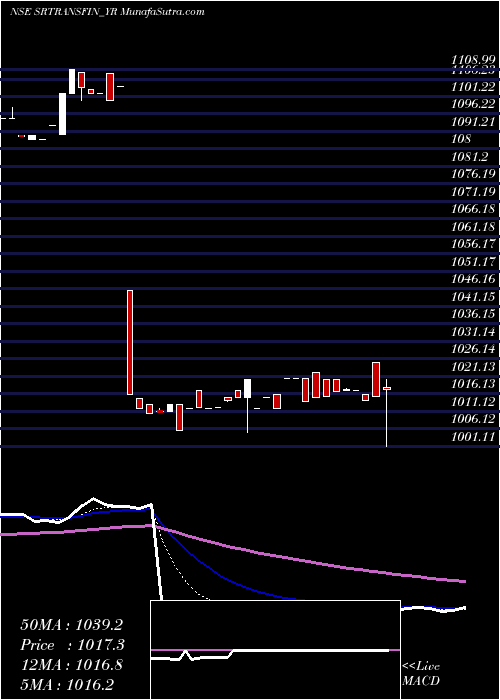Click the 1061.18 price axis label
Screen dimensions: 500x700
[x=472, y=226]
